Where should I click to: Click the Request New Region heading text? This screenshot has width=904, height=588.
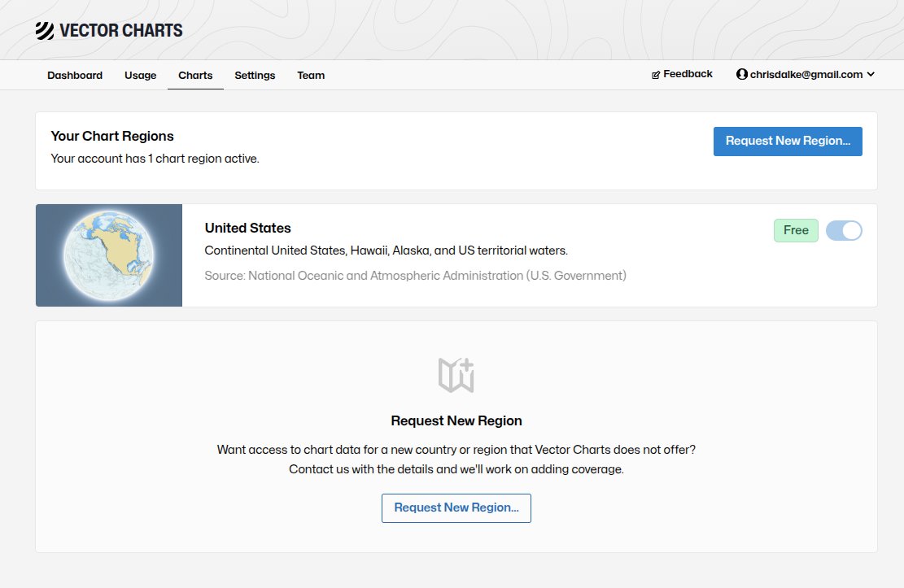[456, 420]
